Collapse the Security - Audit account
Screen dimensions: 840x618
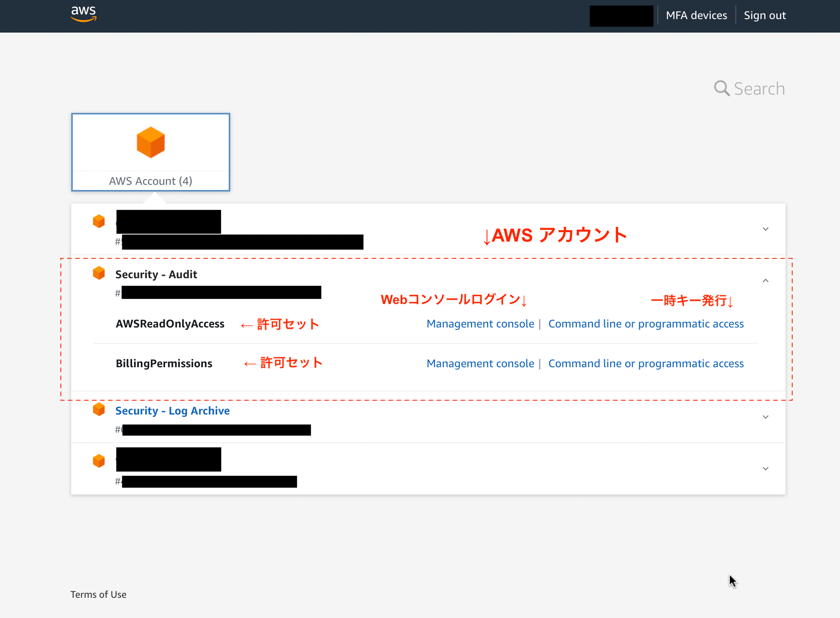point(766,281)
